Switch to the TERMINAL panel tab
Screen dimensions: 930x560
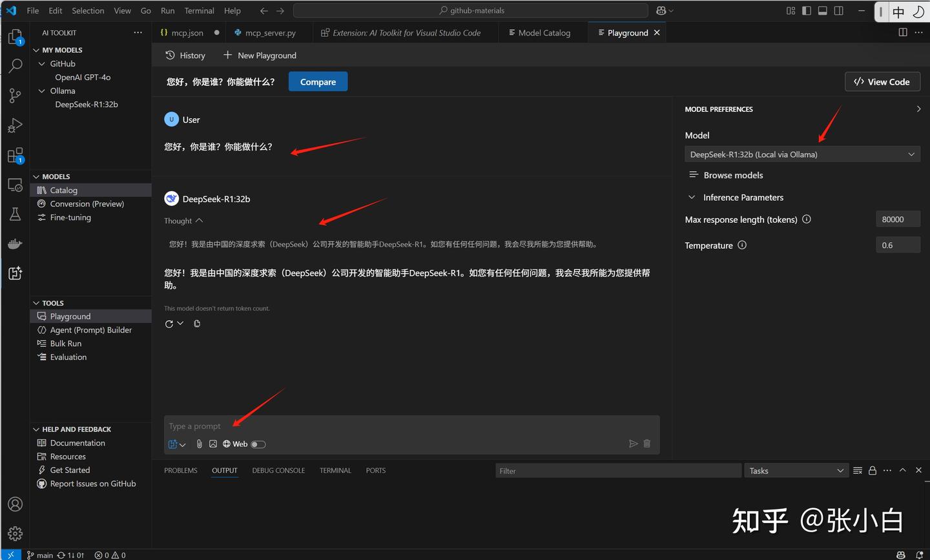(x=335, y=471)
